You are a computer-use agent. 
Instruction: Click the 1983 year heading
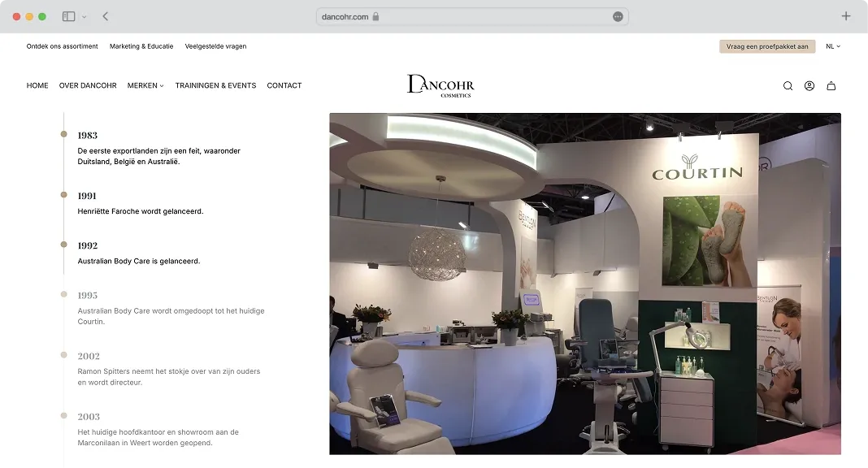pyautogui.click(x=88, y=136)
